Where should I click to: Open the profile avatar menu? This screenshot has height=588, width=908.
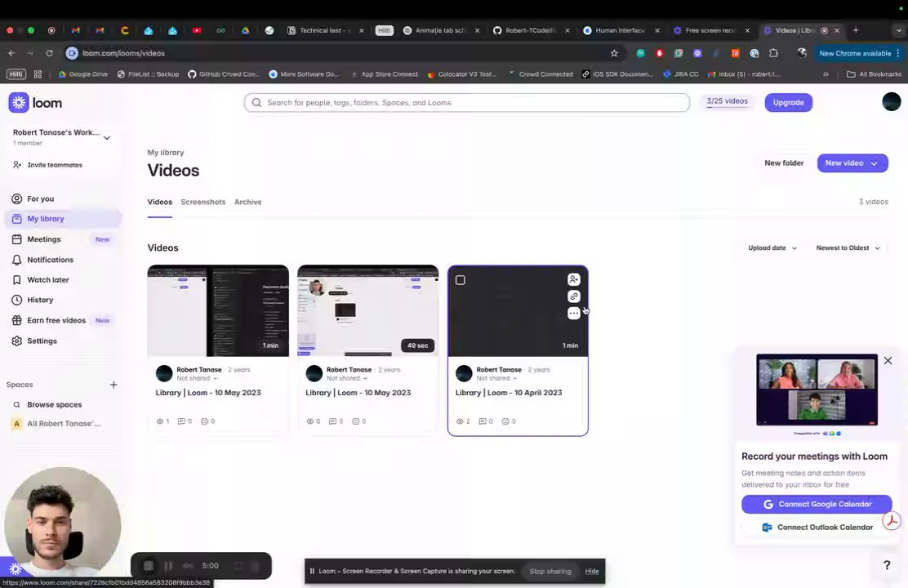click(891, 101)
